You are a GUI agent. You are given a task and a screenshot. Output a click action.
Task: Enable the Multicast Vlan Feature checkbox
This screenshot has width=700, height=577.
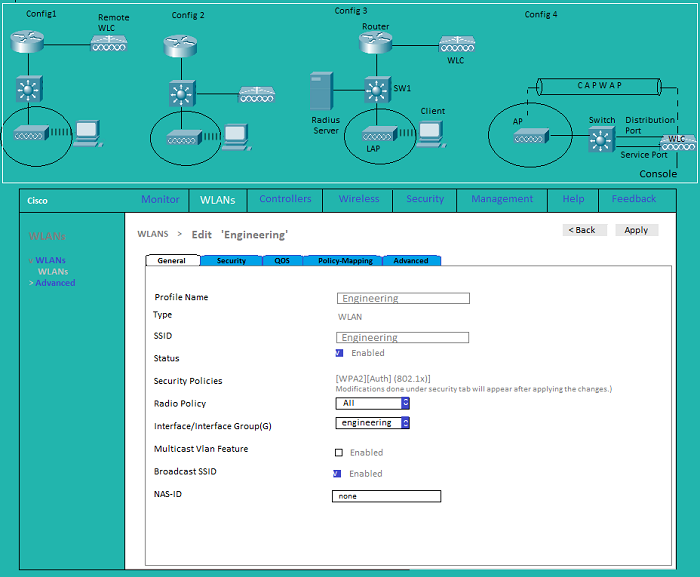[339, 452]
